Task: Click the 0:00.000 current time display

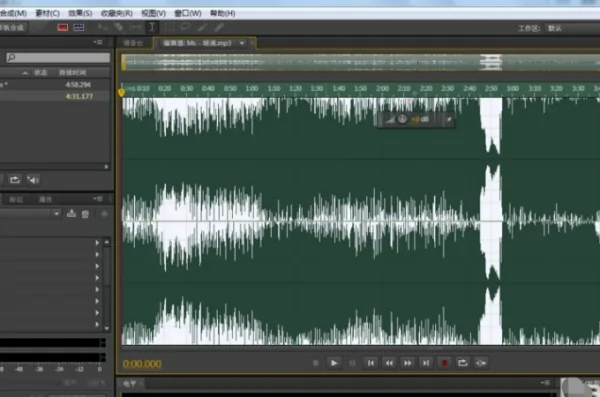Action: coord(142,364)
